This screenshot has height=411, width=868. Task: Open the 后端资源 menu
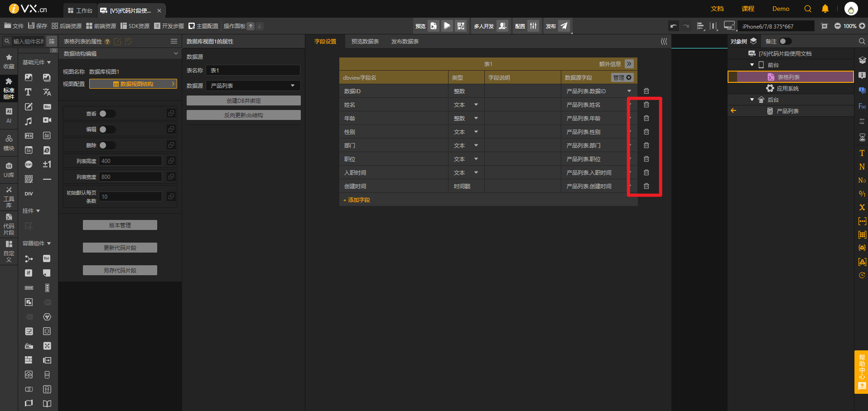pos(67,26)
